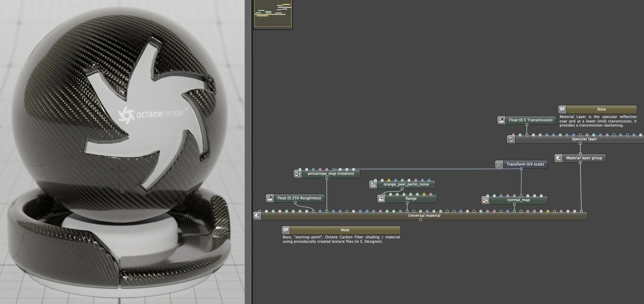Click the Universal material node icon
This screenshot has height=304, width=644.
click(x=257, y=216)
